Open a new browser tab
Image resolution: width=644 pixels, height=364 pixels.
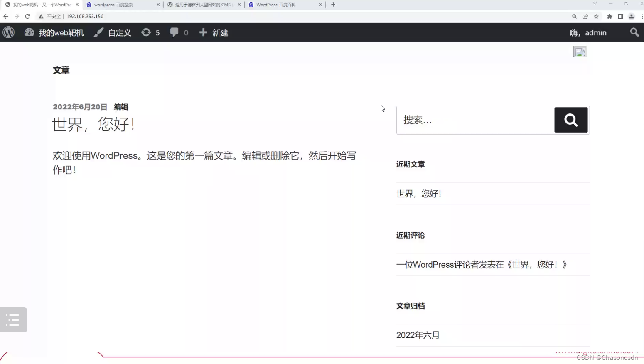[333, 5]
